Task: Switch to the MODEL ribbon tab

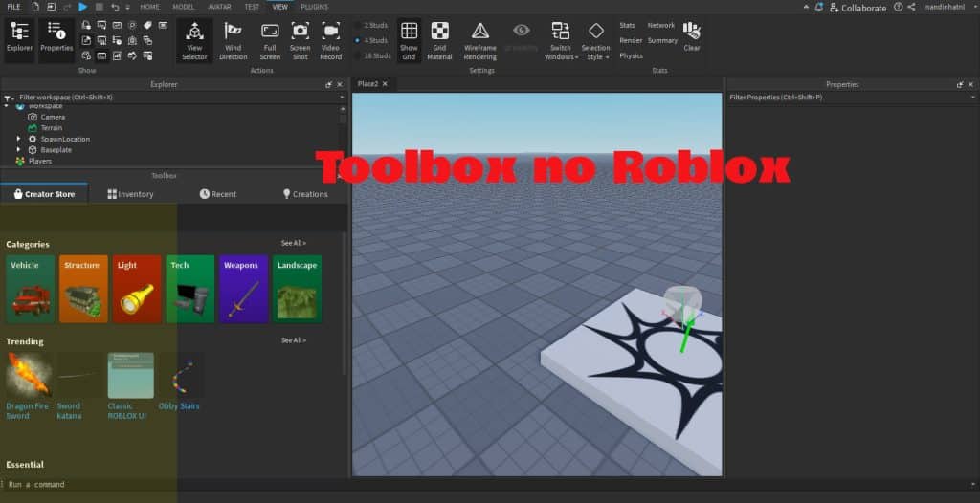Action: click(x=184, y=7)
